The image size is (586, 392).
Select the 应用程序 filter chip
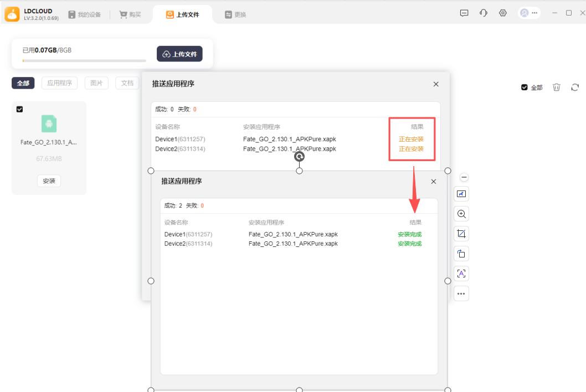click(60, 83)
